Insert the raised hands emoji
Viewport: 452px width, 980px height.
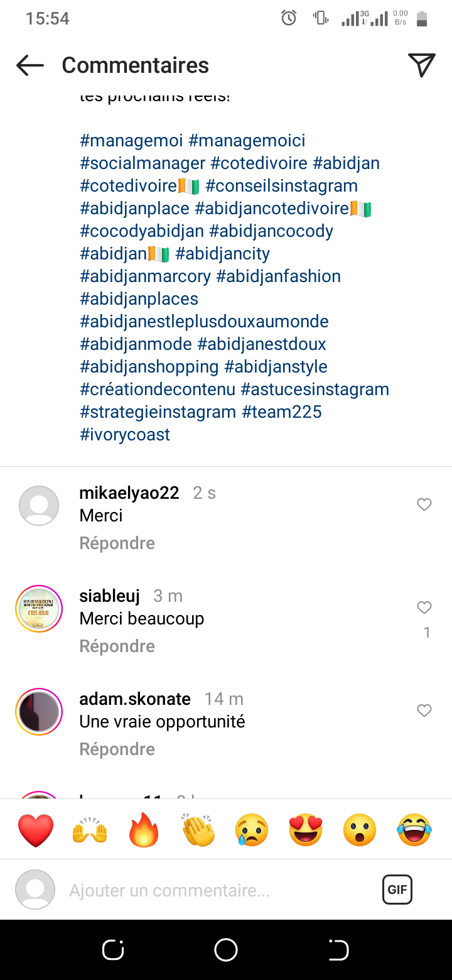pyautogui.click(x=90, y=830)
